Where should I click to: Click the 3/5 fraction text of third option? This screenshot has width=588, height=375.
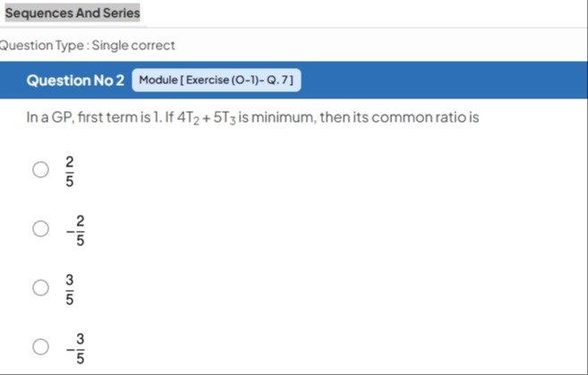coord(70,289)
